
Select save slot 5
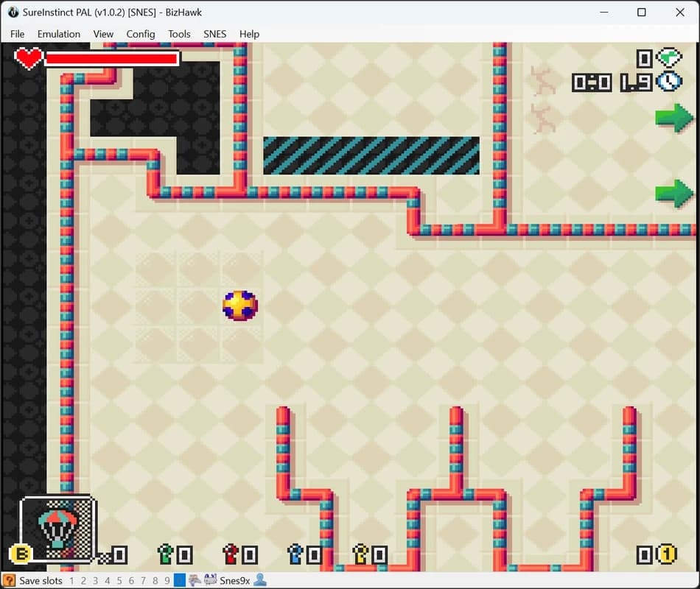click(119, 581)
